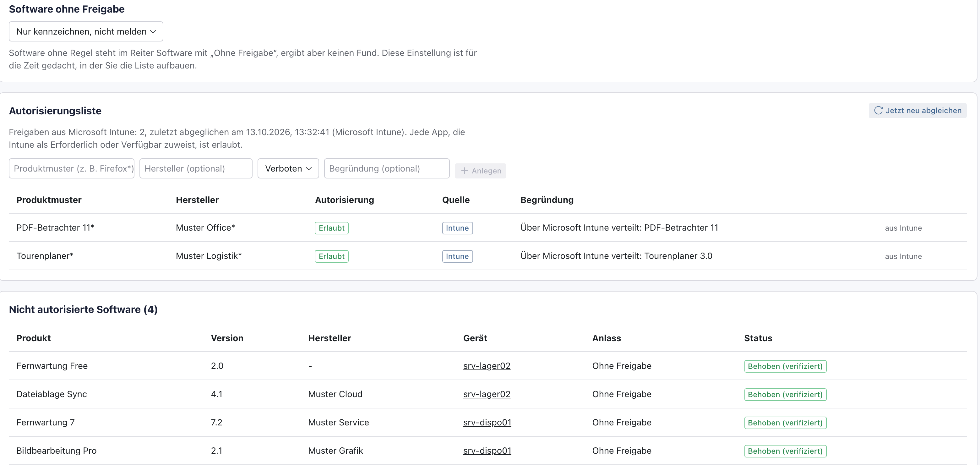The image size is (980, 465).
Task: Click the plus icon on the Anlegen button
Action: coord(464,171)
